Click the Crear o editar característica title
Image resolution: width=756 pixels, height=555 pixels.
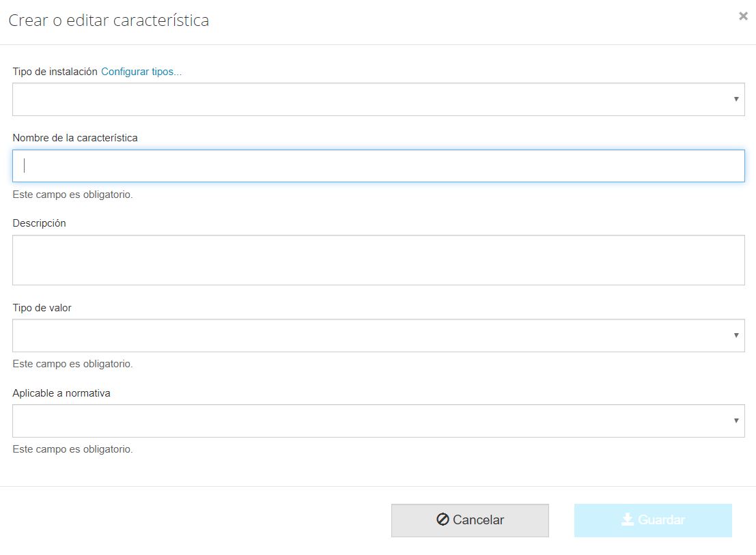click(x=109, y=20)
